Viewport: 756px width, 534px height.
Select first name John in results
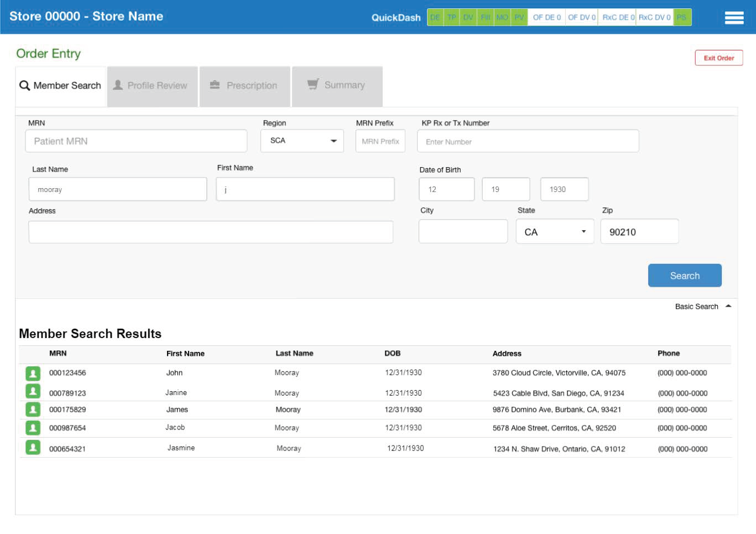coord(174,373)
